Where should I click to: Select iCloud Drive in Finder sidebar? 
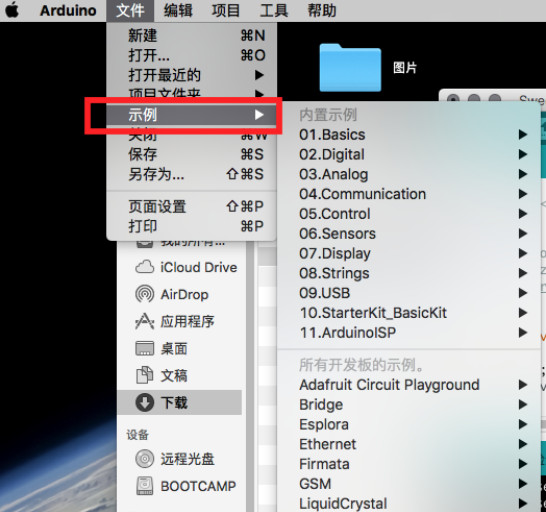coord(186,267)
